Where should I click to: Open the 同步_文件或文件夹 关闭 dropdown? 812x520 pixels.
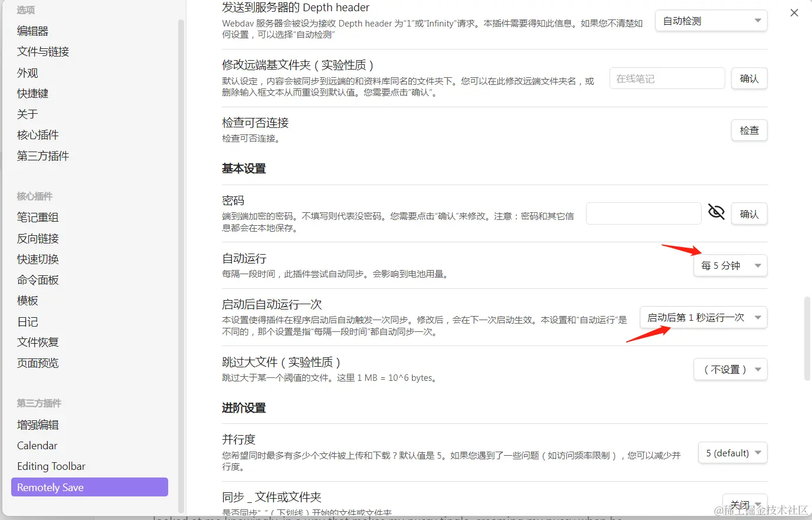(x=745, y=505)
